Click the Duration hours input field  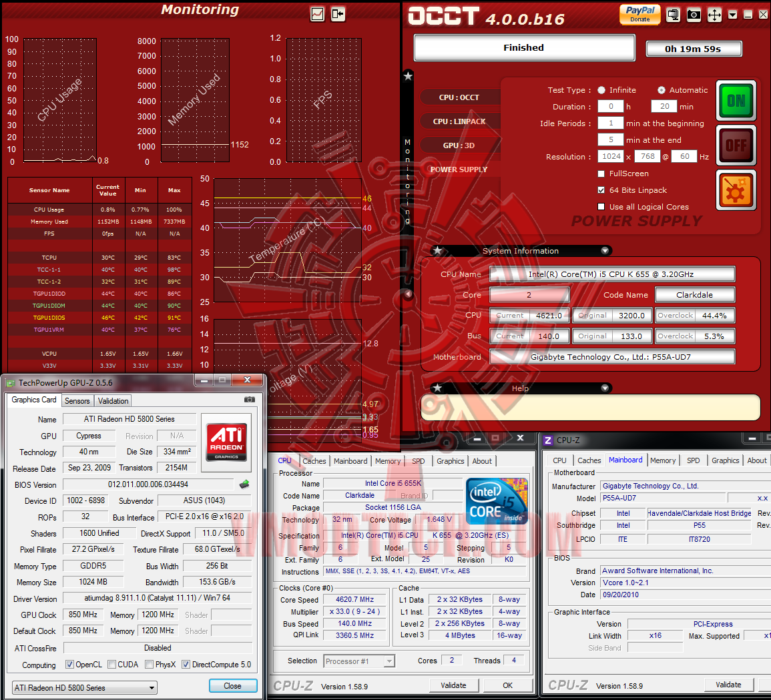point(611,106)
